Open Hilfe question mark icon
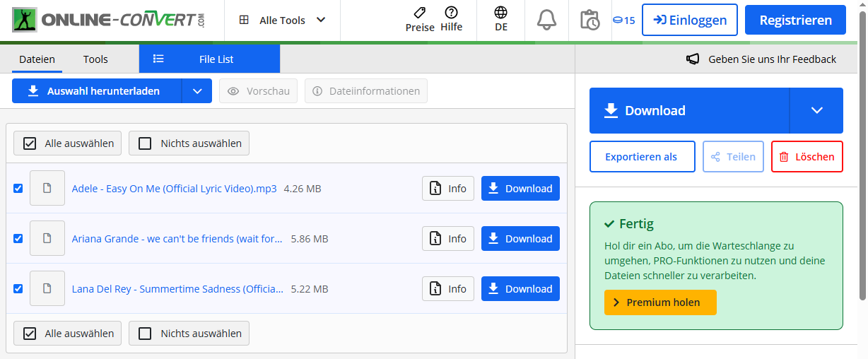The width and height of the screenshot is (868, 359). [x=451, y=20]
